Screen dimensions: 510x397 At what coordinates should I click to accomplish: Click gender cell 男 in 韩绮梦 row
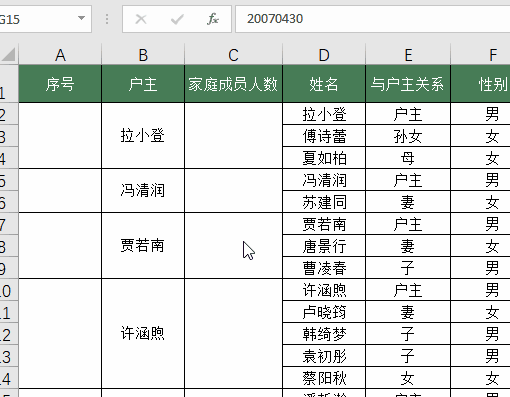click(x=480, y=334)
